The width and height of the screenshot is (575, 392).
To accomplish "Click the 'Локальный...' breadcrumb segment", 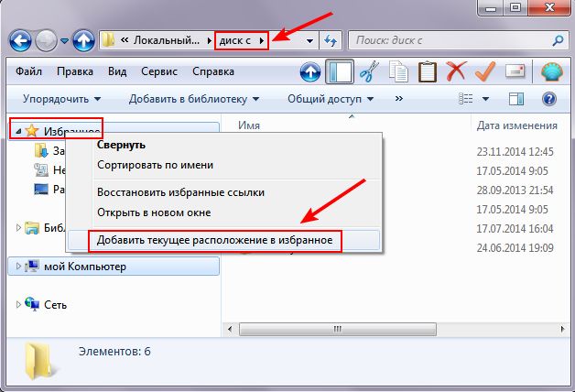I will click(x=167, y=40).
